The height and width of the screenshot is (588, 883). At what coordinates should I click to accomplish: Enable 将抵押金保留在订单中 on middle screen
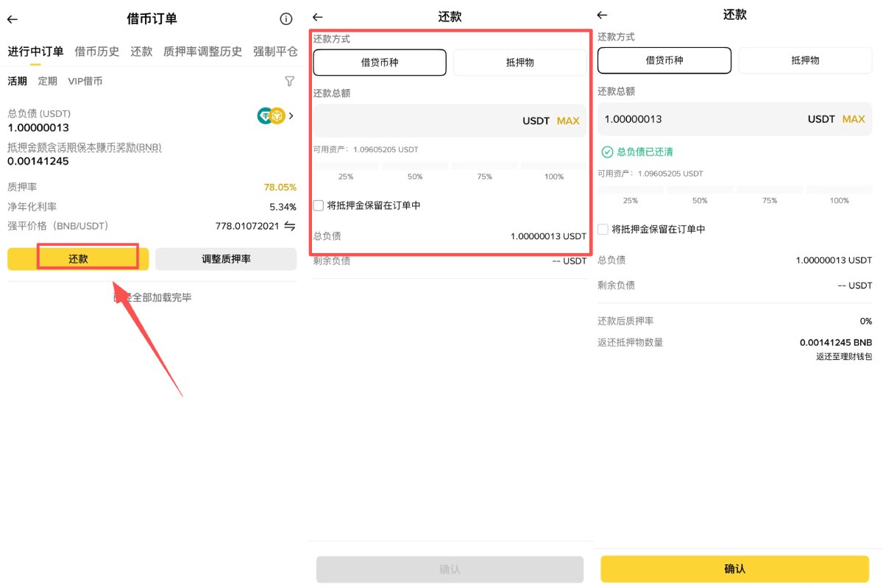tap(318, 205)
